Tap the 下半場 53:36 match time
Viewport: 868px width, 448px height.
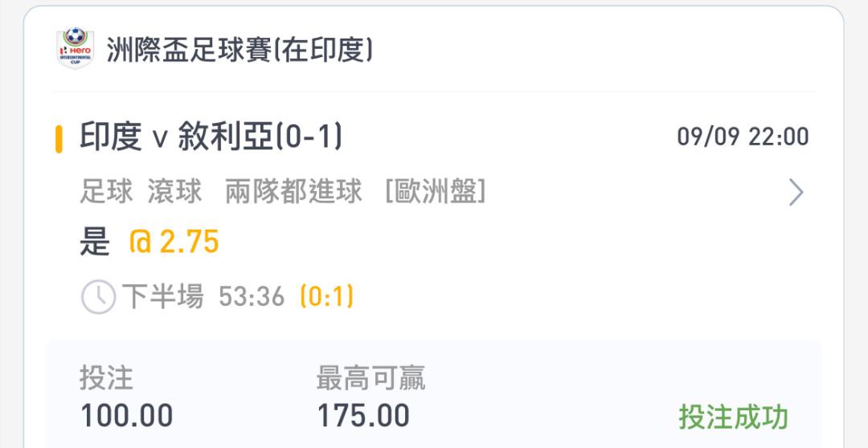[203, 297]
